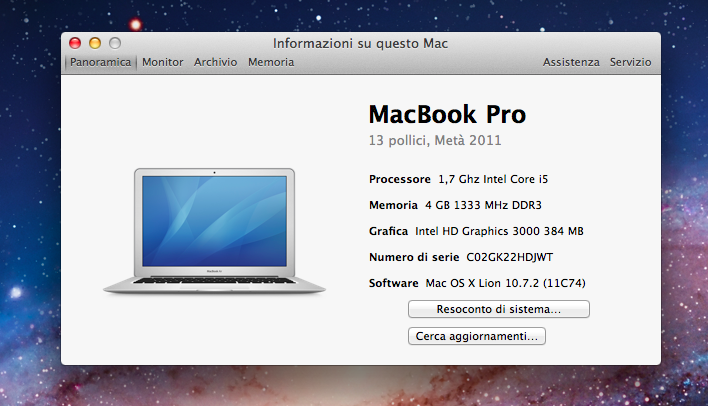Image resolution: width=708 pixels, height=406 pixels.
Task: Click the Cerca aggiornamenti button
Action: (477, 336)
